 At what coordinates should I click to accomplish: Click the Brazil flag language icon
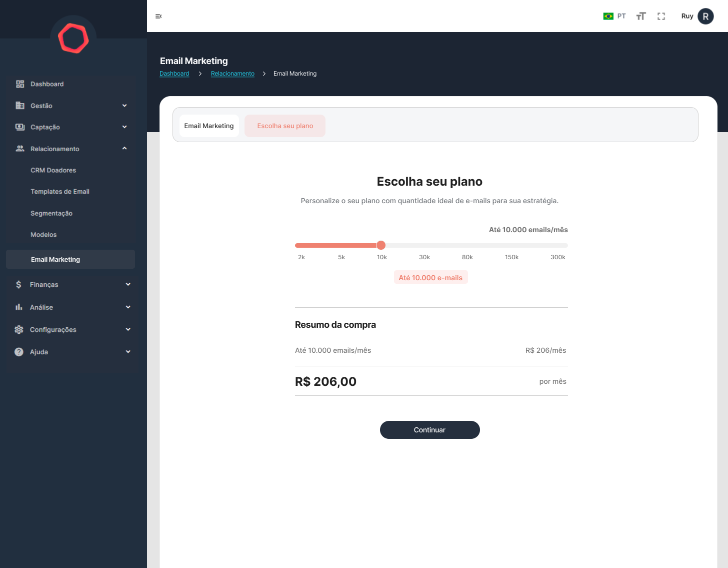[x=608, y=17]
